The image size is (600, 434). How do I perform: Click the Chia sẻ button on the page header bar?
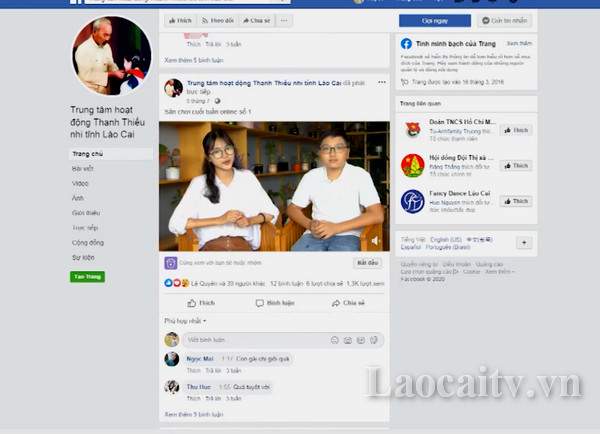point(256,21)
